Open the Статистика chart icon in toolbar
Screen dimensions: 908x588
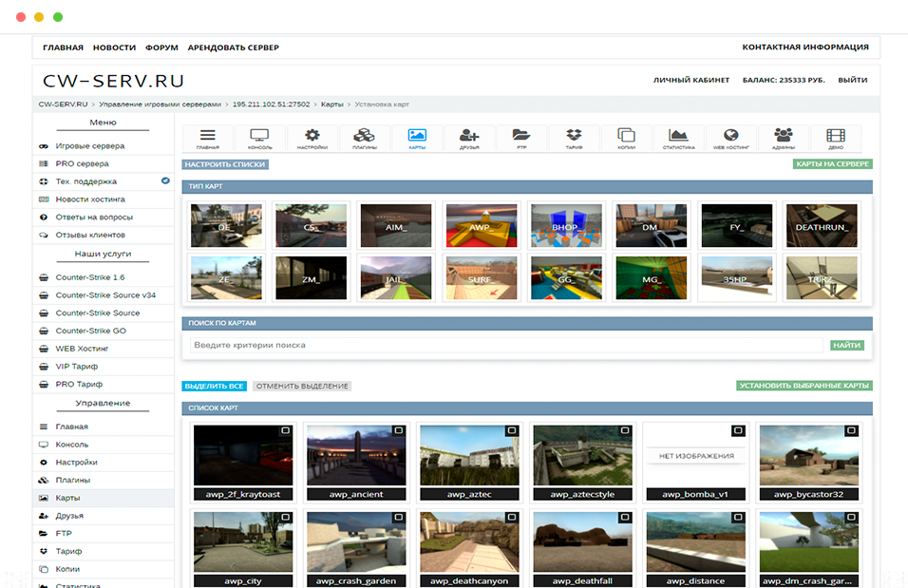point(678,136)
